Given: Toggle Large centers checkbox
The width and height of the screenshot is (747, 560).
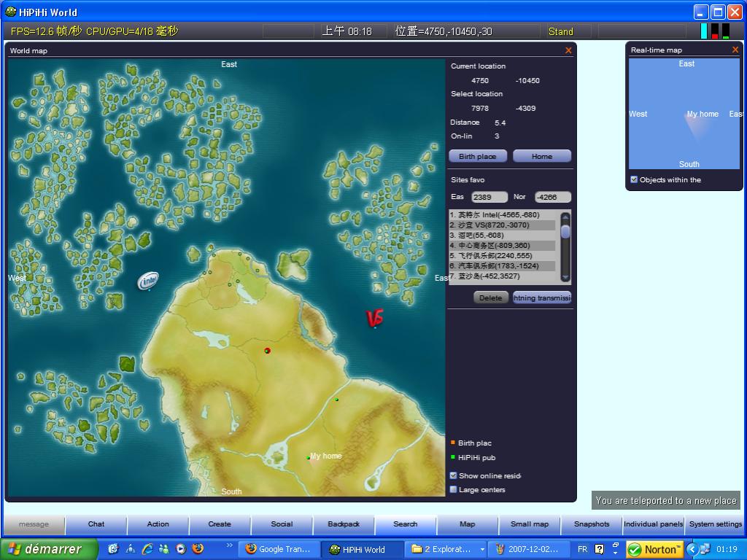Looking at the screenshot, I should [x=453, y=489].
